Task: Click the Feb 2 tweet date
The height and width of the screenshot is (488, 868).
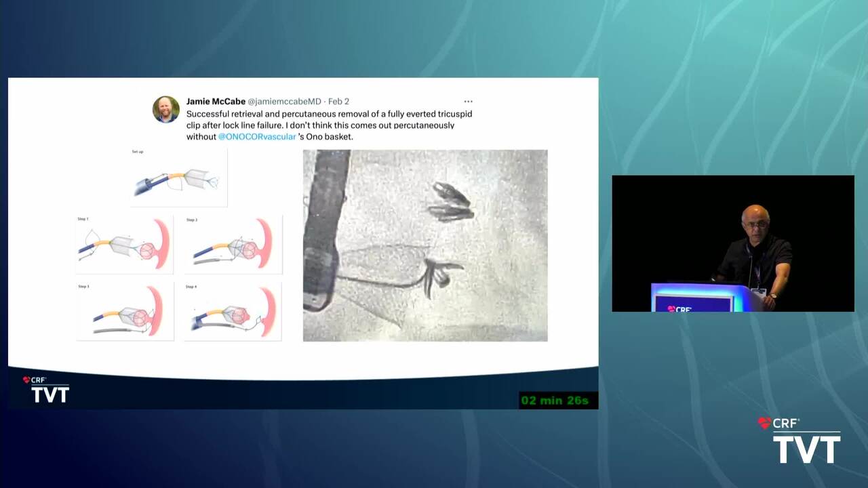Action: 338,102
